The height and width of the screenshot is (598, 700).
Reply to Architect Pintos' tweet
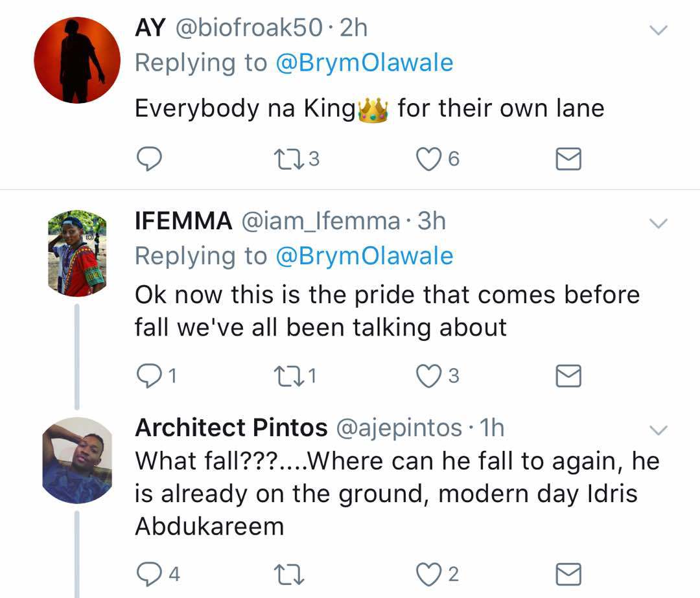tap(150, 574)
